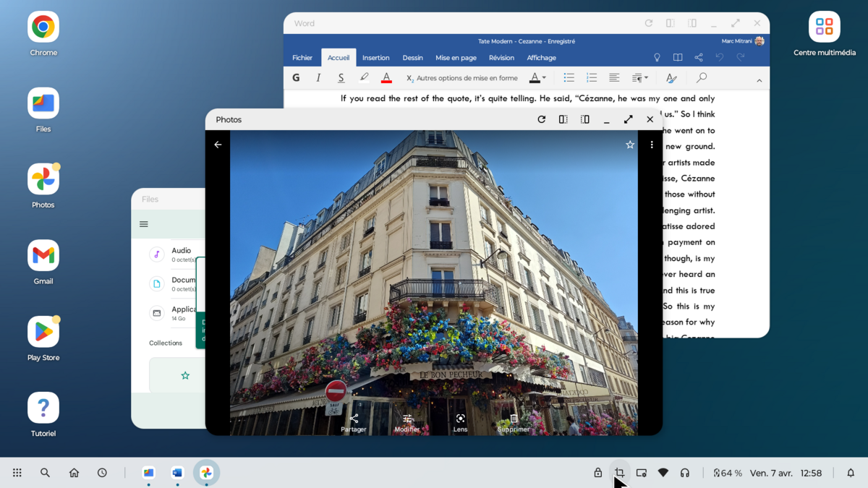868x488 pixels.
Task: Open the Audio category in Files
Action: 177,254
